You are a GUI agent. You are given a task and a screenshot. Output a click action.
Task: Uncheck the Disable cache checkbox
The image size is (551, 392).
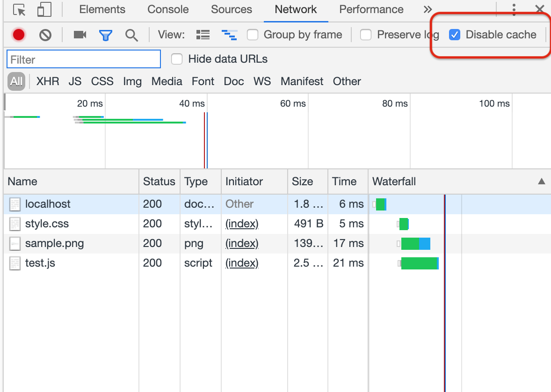(454, 35)
